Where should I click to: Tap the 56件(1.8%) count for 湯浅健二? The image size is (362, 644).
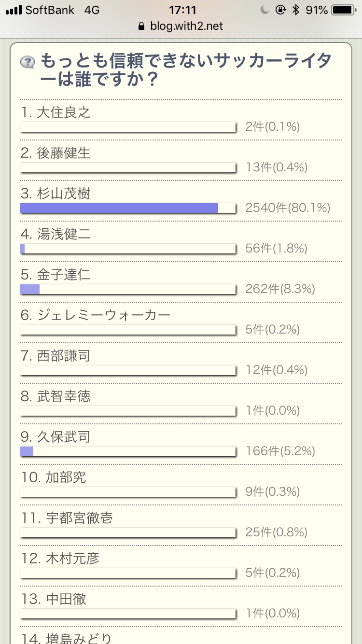coord(277,249)
